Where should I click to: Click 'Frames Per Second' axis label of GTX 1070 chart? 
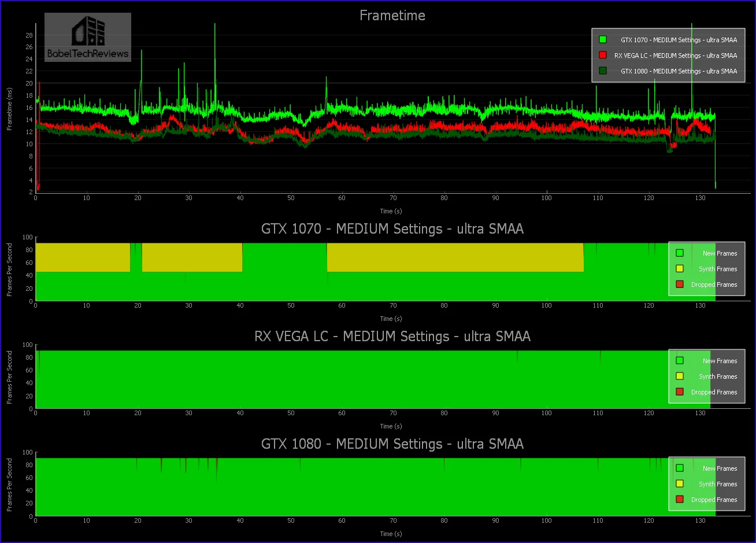point(10,269)
